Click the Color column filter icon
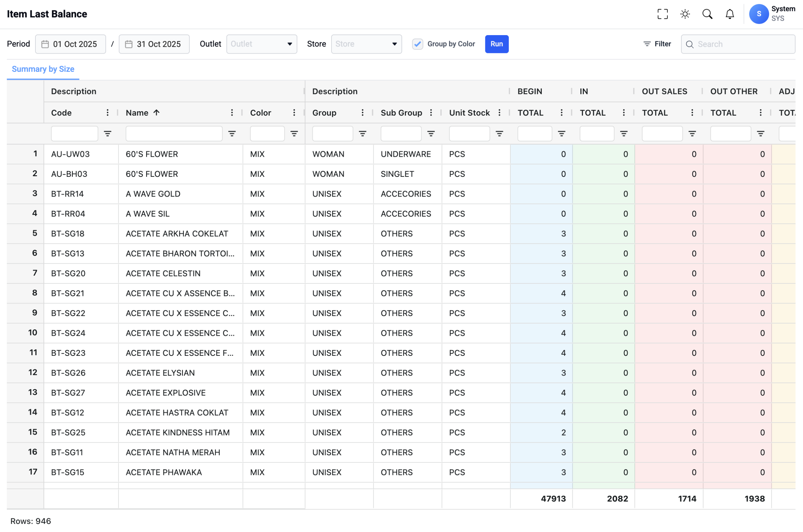803x532 pixels. (x=294, y=134)
